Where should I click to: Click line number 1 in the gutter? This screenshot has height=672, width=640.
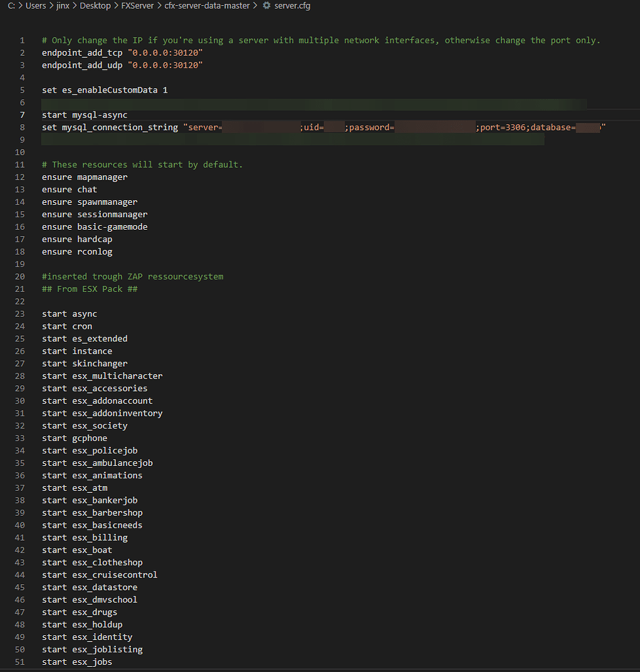tap(22, 39)
